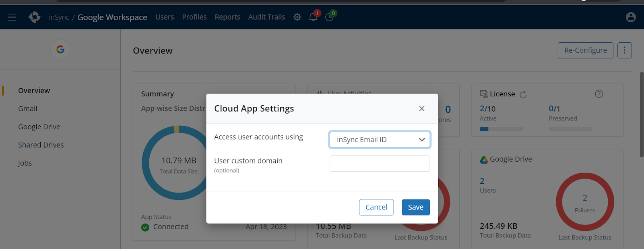Image resolution: width=644 pixels, height=249 pixels.
Task: Open the recent activity clock icon
Action: 329,17
